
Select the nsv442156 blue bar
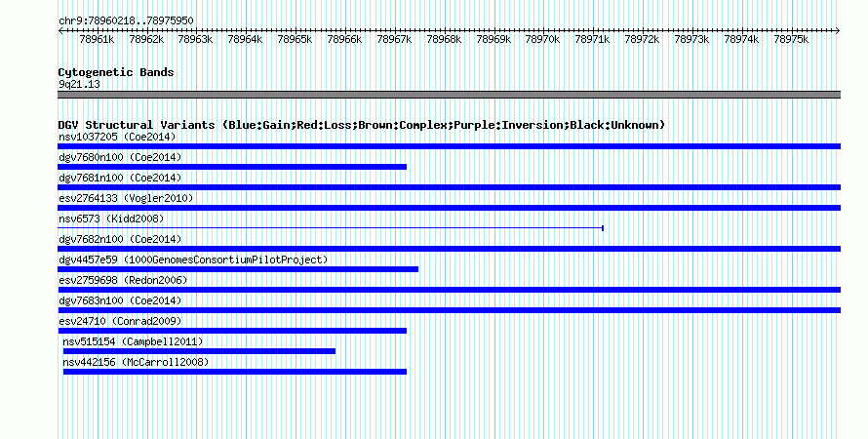235,372
